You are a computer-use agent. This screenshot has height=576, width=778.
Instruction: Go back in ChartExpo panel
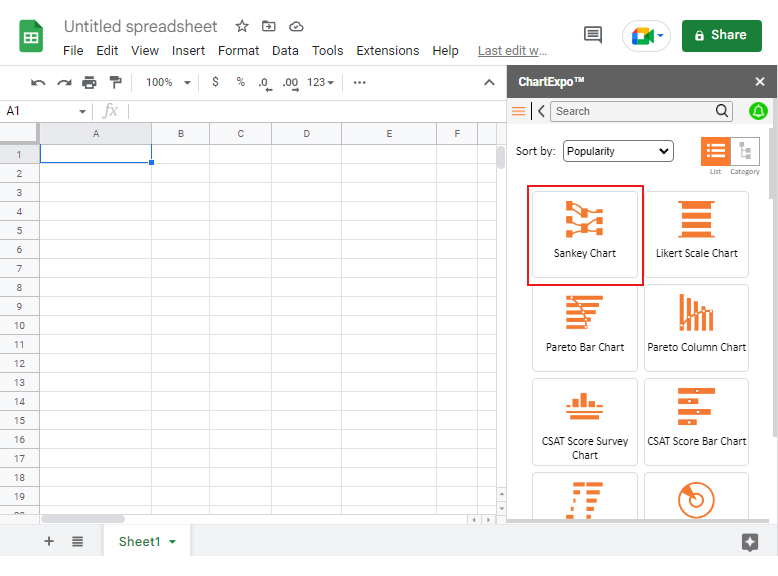541,111
